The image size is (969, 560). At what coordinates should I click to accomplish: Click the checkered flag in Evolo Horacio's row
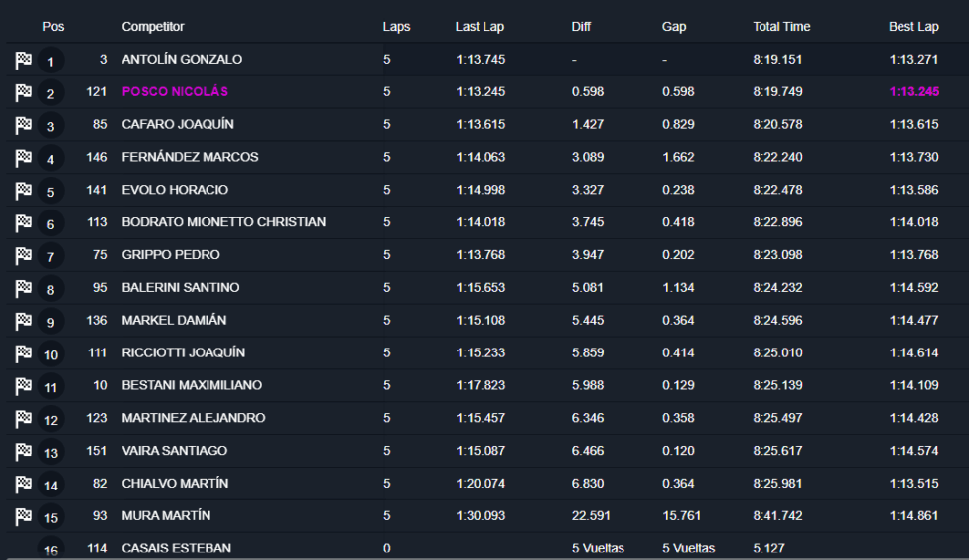tap(24, 191)
